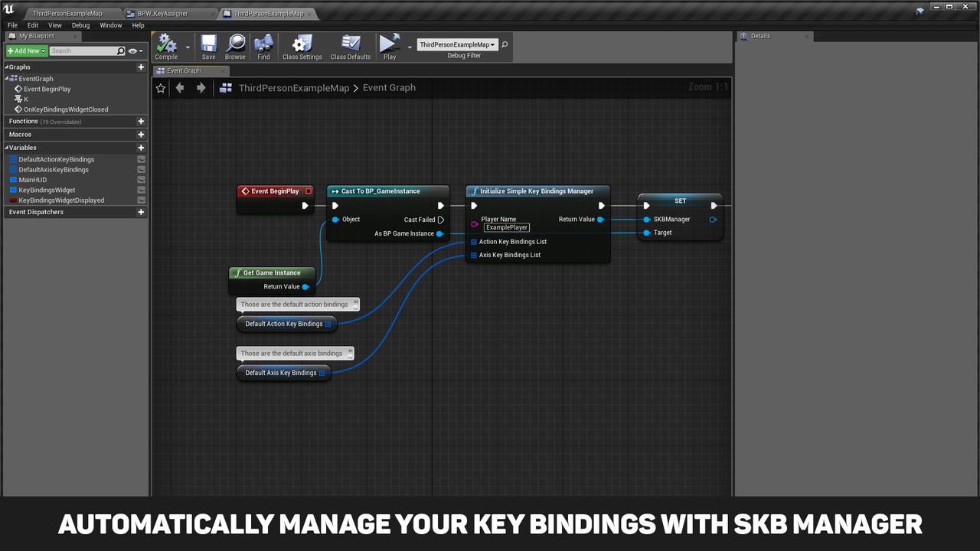980x551 pixels.
Task: Click the search magnifier in My Blueprint
Action: click(x=120, y=51)
